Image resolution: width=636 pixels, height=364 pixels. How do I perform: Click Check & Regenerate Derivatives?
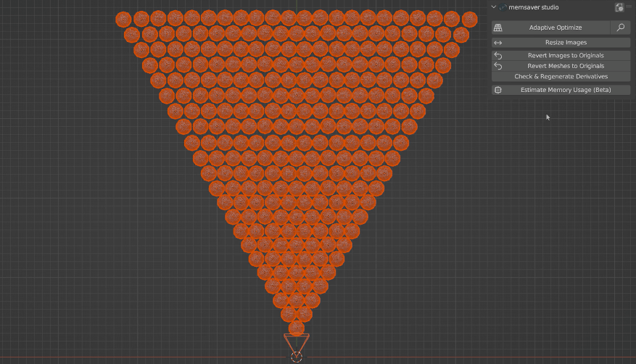pyautogui.click(x=561, y=77)
